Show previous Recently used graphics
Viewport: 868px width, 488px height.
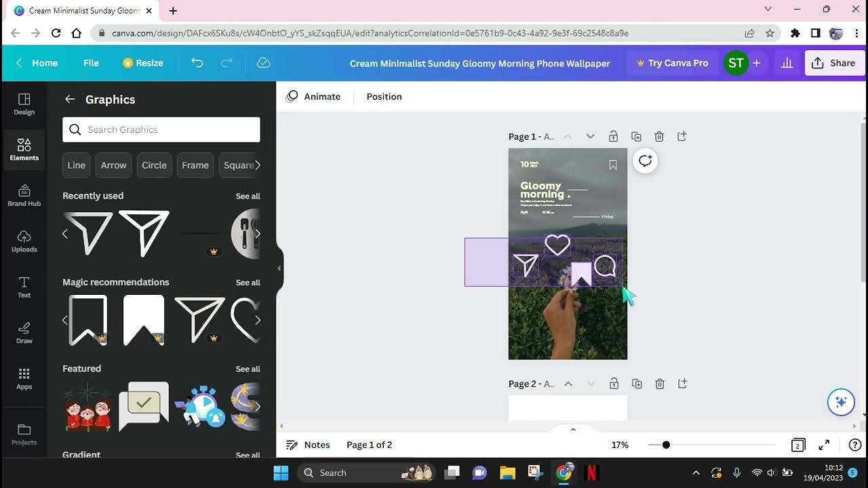click(x=65, y=234)
